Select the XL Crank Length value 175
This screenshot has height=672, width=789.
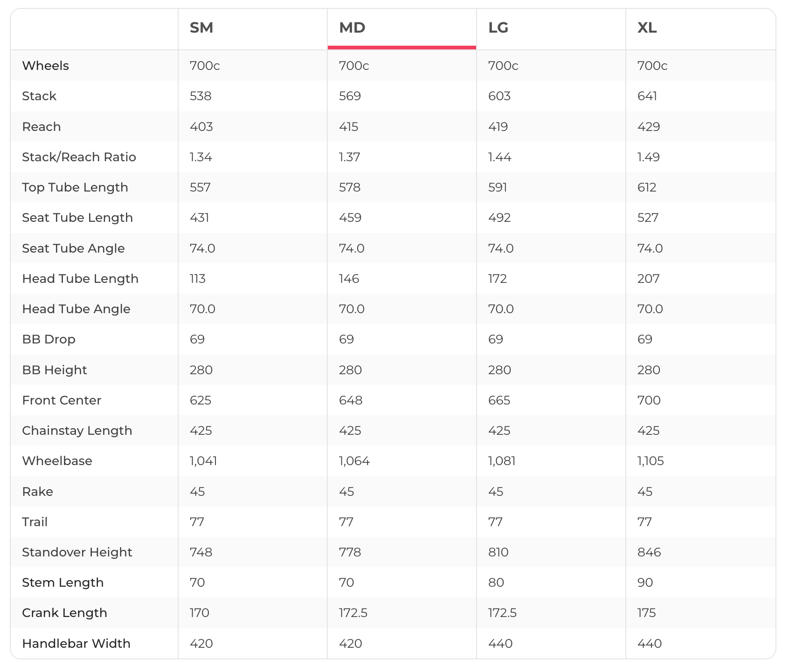(x=647, y=613)
